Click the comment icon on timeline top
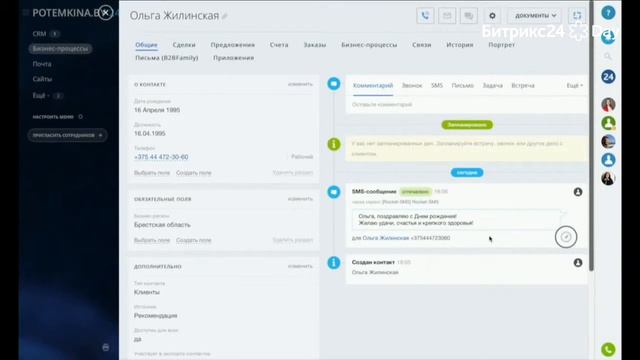The height and width of the screenshot is (360, 640). click(x=334, y=84)
